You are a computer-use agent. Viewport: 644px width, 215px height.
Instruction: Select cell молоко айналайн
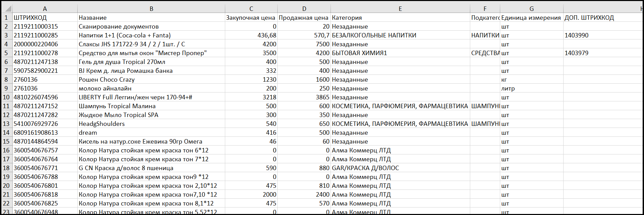click(151, 88)
